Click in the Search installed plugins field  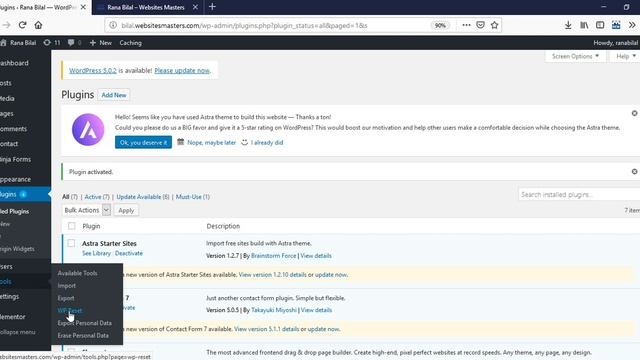coord(579,195)
